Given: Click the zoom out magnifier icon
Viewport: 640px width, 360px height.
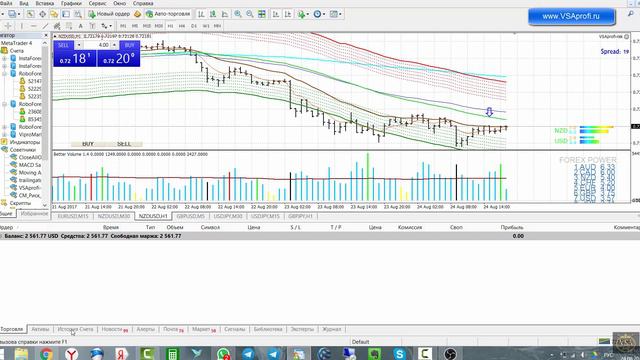Looking at the screenshot, I should tap(249, 14).
